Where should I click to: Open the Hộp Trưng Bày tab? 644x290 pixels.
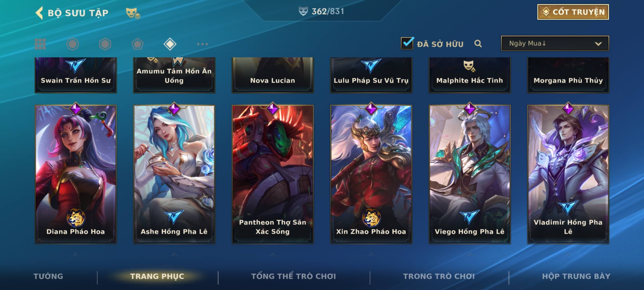(576, 276)
